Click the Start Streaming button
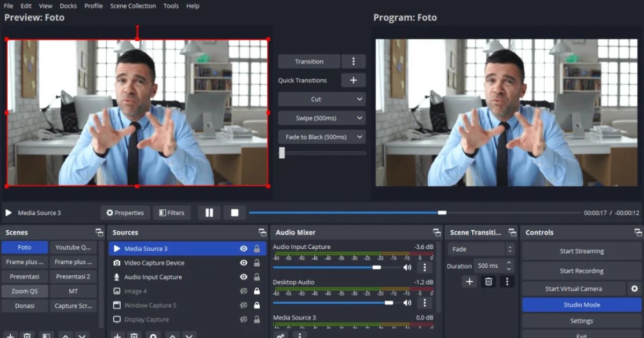This screenshot has height=338, width=644. 582,251
